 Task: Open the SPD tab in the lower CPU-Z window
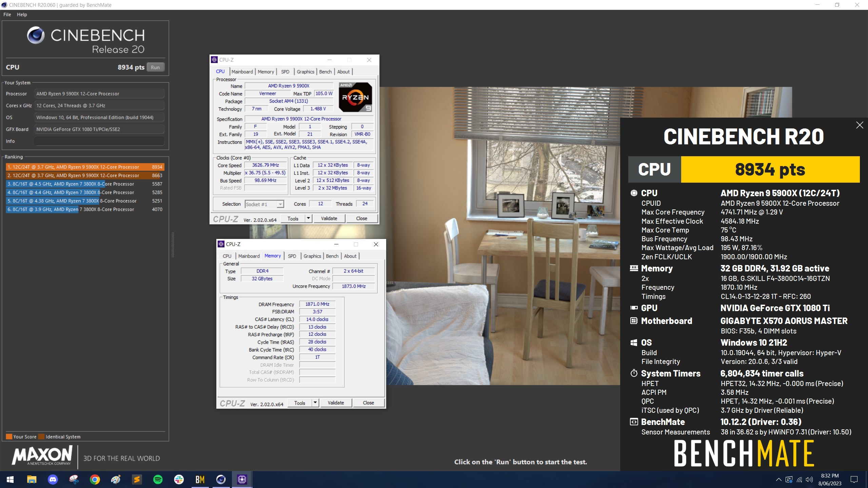292,256
